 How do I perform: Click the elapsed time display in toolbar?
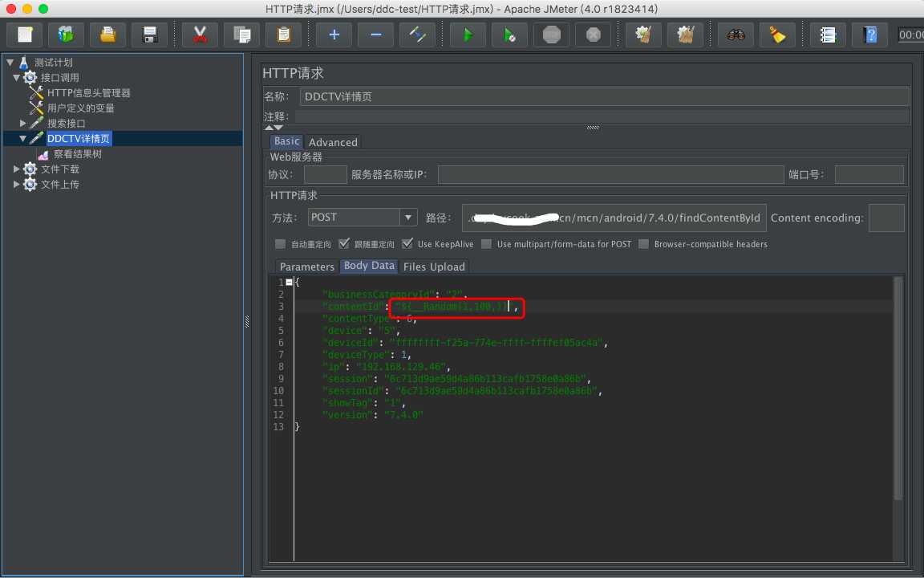click(x=910, y=35)
